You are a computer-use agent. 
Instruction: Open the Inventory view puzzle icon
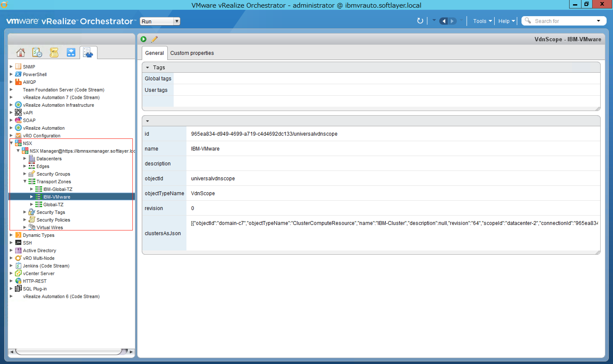88,53
